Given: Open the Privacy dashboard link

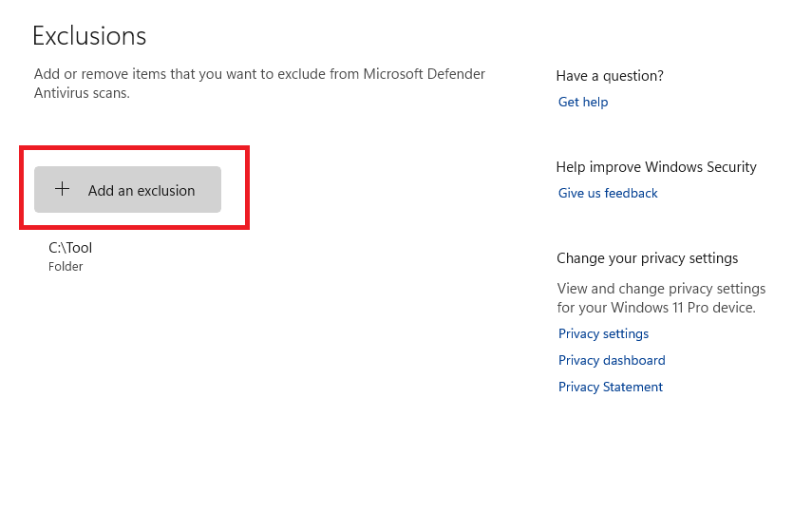Looking at the screenshot, I should pos(612,360).
